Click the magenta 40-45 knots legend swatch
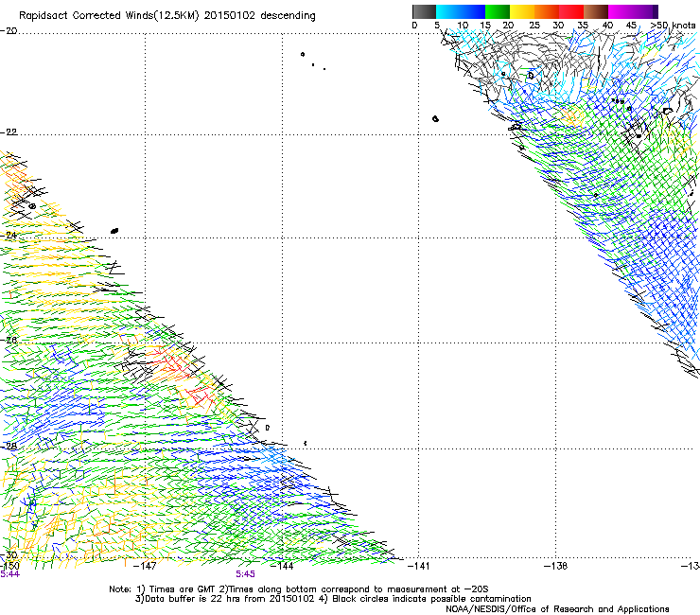The image size is (700, 615). (633, 11)
